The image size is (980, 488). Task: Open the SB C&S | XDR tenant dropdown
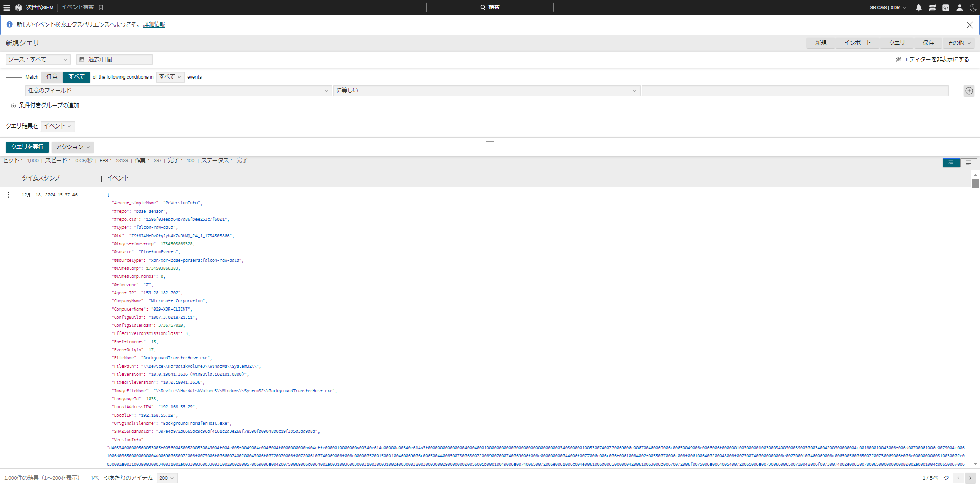888,8
